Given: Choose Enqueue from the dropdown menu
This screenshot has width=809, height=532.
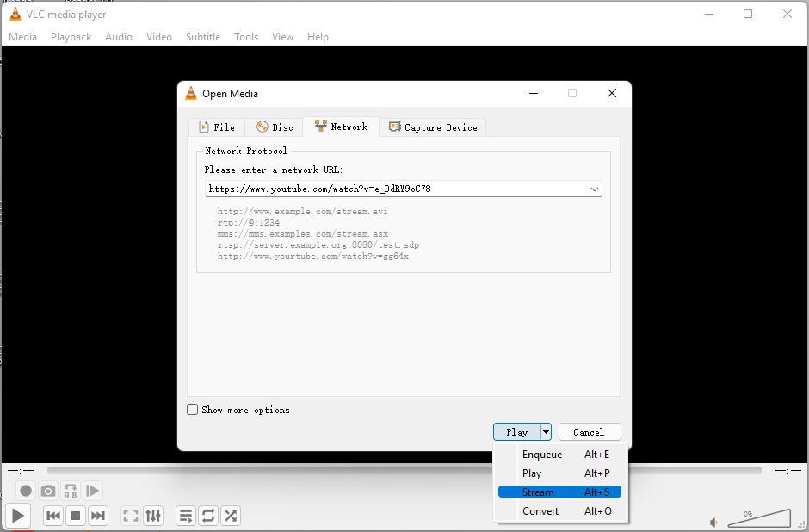Looking at the screenshot, I should click(559, 454).
